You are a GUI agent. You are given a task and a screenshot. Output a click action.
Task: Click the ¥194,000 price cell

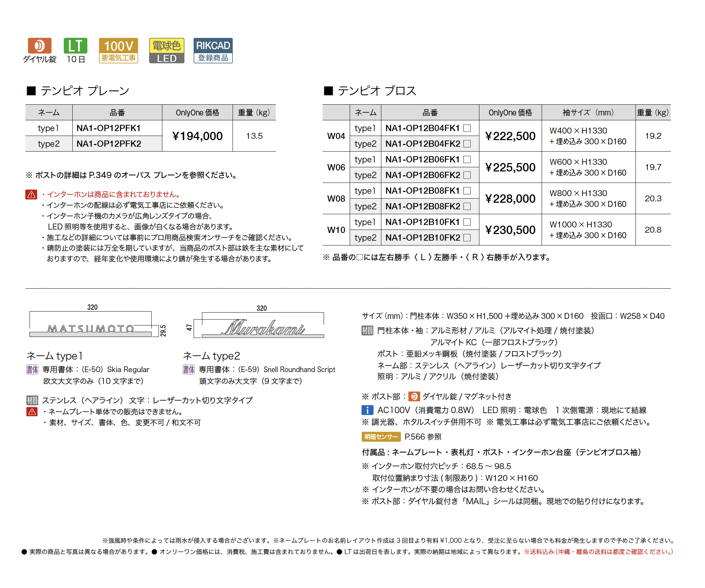tap(197, 136)
